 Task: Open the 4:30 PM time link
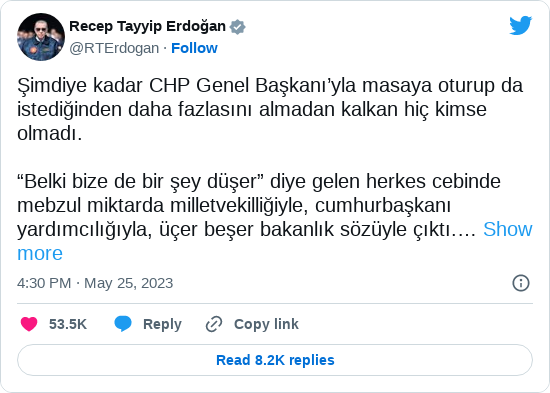click(44, 283)
